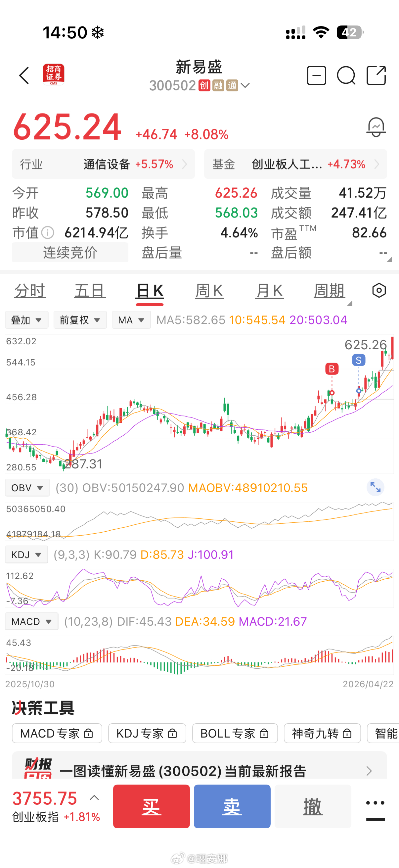
Task: Open the 创业板人工 fund card
Action: [x=296, y=164]
